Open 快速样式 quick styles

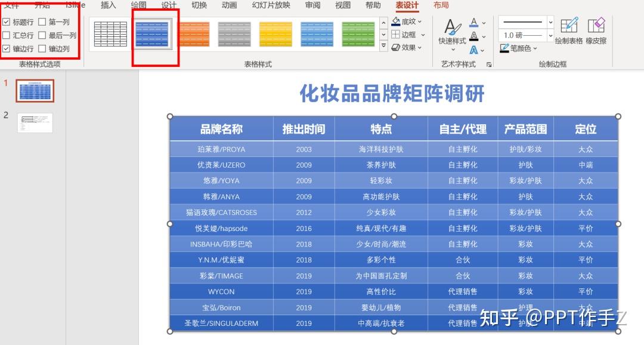pos(452,35)
